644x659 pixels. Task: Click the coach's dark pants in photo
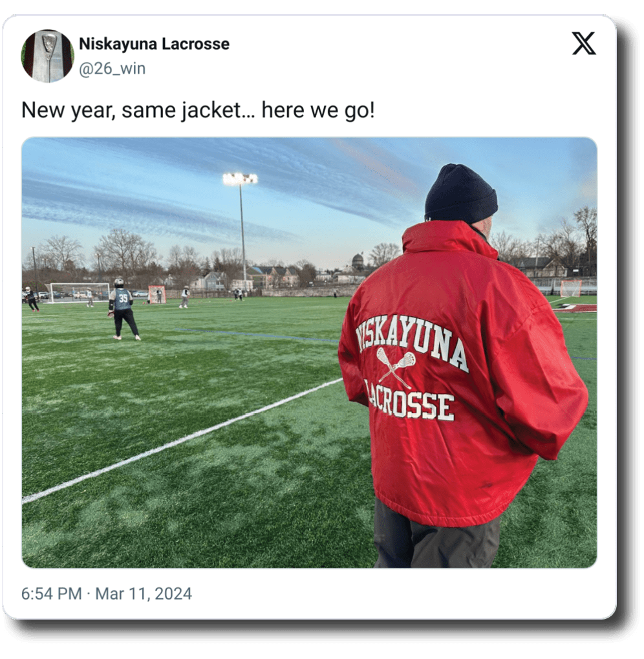click(x=436, y=534)
